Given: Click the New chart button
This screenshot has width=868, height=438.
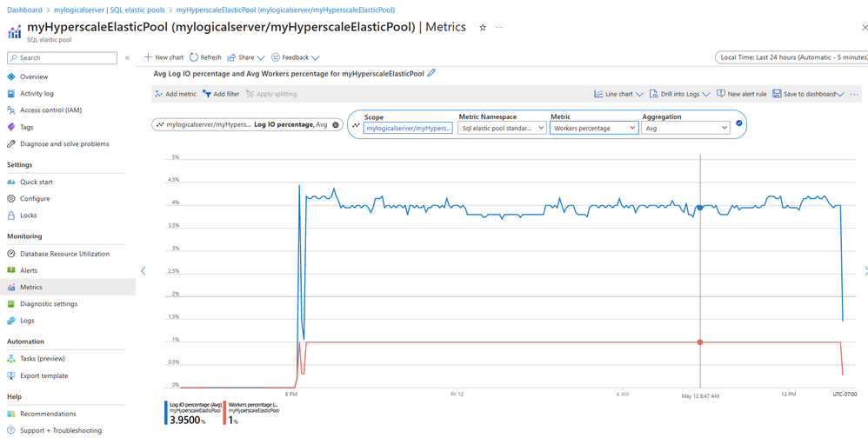Looking at the screenshot, I should tap(164, 57).
